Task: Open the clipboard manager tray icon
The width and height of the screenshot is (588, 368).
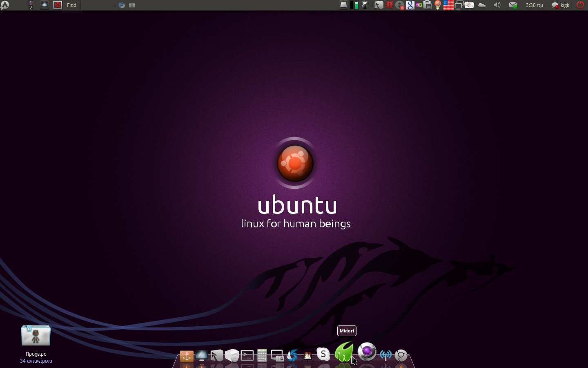Action: 428,5
